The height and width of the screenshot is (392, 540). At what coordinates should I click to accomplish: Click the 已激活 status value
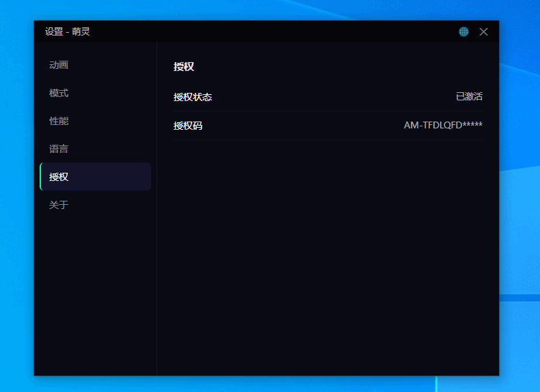469,96
